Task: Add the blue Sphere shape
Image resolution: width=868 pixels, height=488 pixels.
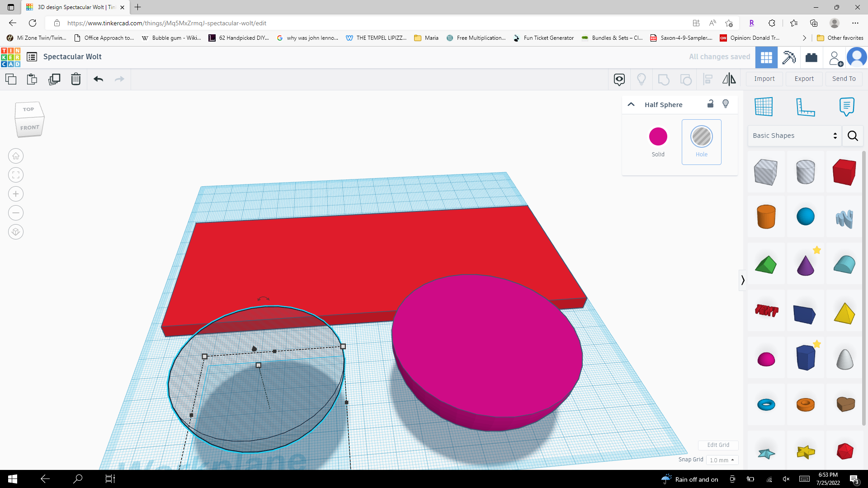Action: point(806,216)
